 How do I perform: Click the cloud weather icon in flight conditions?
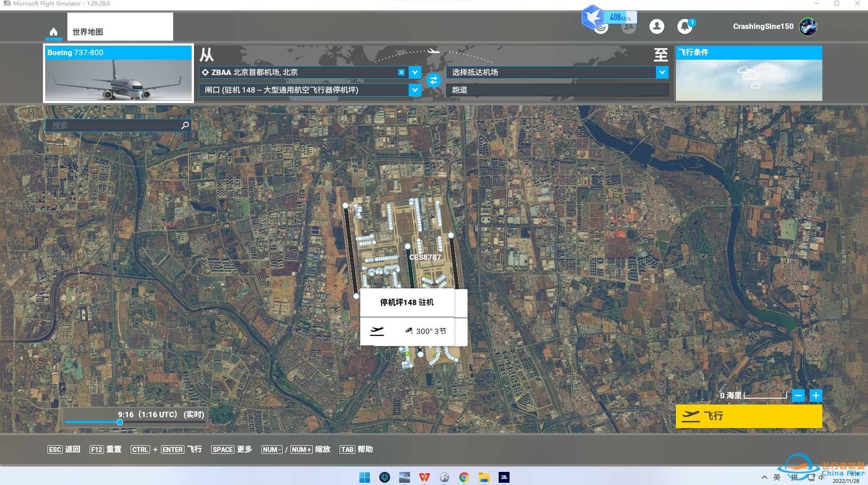[x=749, y=77]
